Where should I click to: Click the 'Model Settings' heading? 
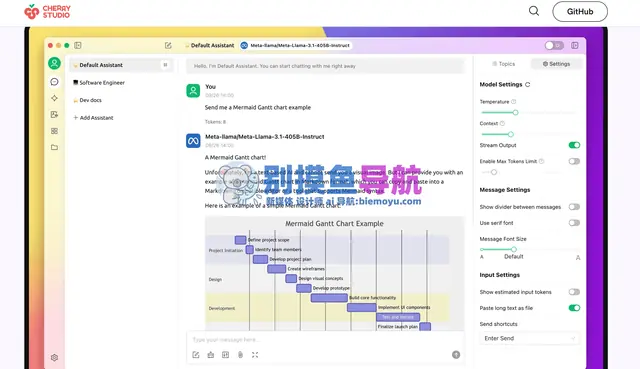pos(501,84)
